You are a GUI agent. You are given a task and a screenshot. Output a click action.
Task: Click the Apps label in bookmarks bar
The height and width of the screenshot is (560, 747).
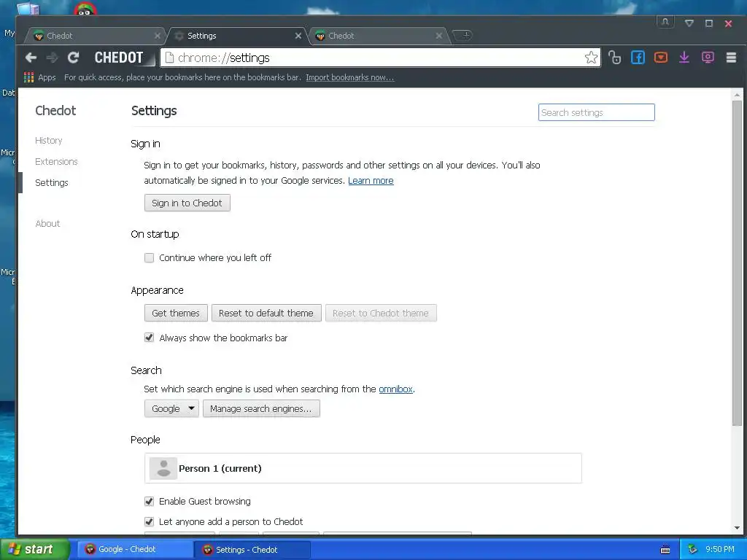pyautogui.click(x=47, y=77)
